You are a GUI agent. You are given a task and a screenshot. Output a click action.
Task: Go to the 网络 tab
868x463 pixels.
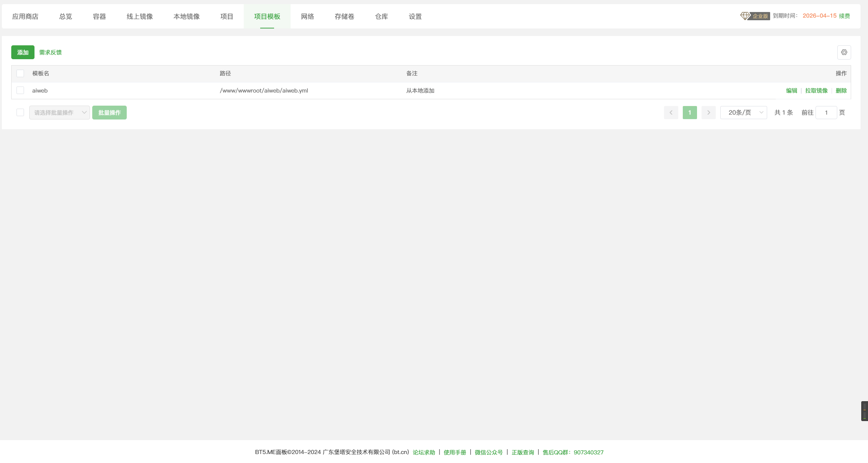(x=307, y=16)
